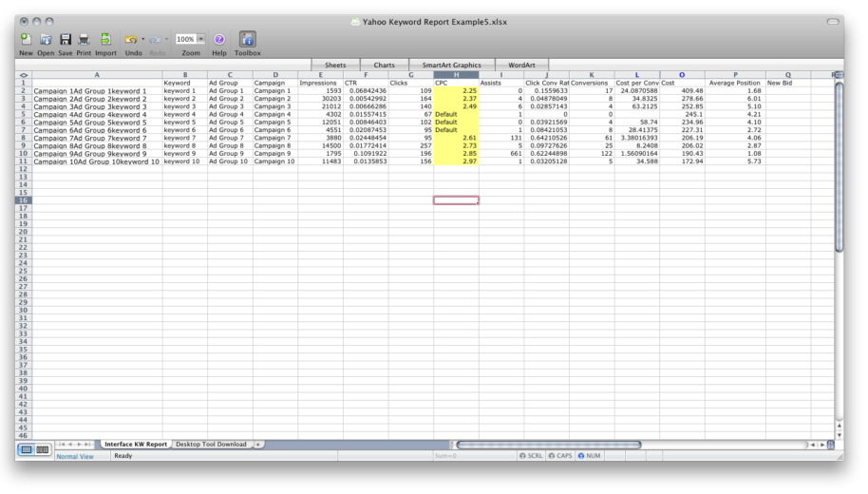The height and width of the screenshot is (494, 868).
Task: Click the zoom percentage field
Action: click(185, 39)
